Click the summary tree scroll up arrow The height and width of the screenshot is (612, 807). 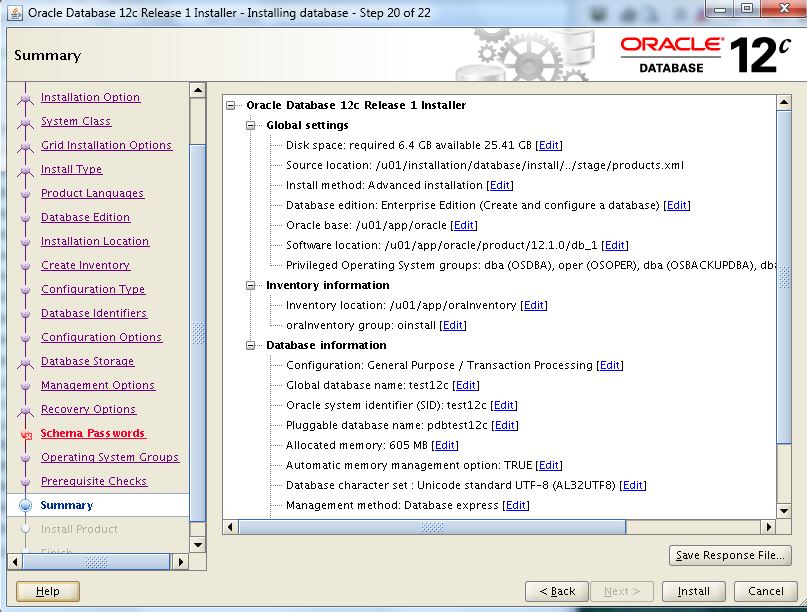point(784,102)
